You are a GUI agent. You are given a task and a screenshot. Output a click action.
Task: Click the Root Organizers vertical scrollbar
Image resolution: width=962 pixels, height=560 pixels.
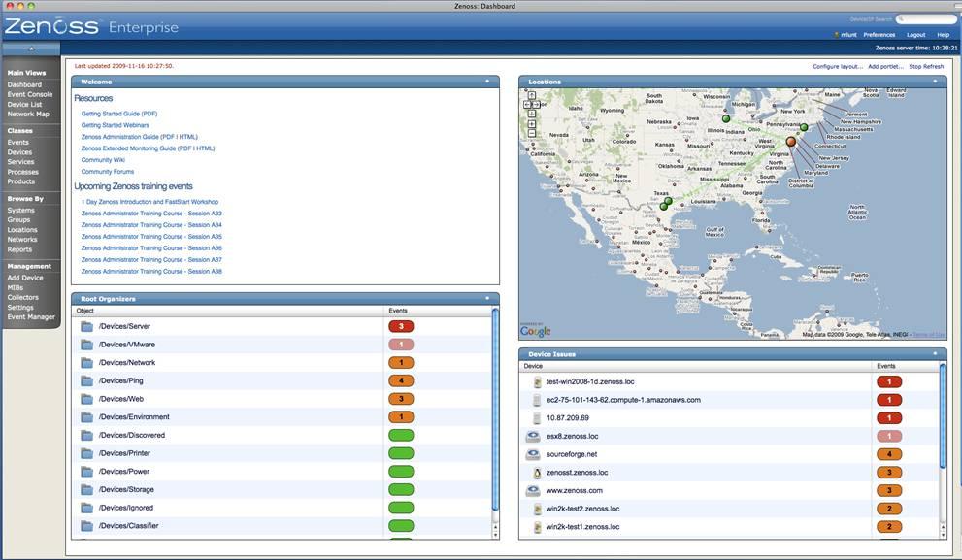tap(495, 409)
